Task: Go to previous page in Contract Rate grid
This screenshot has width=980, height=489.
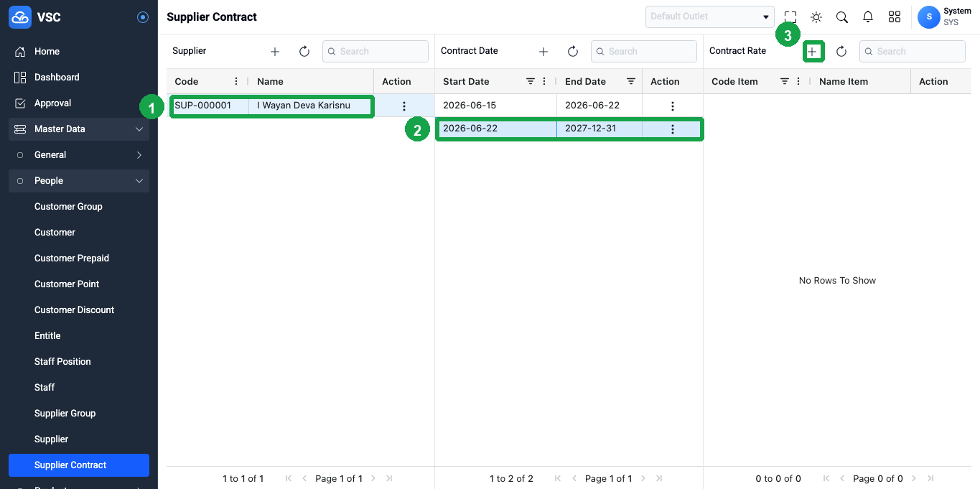Action: click(x=843, y=478)
